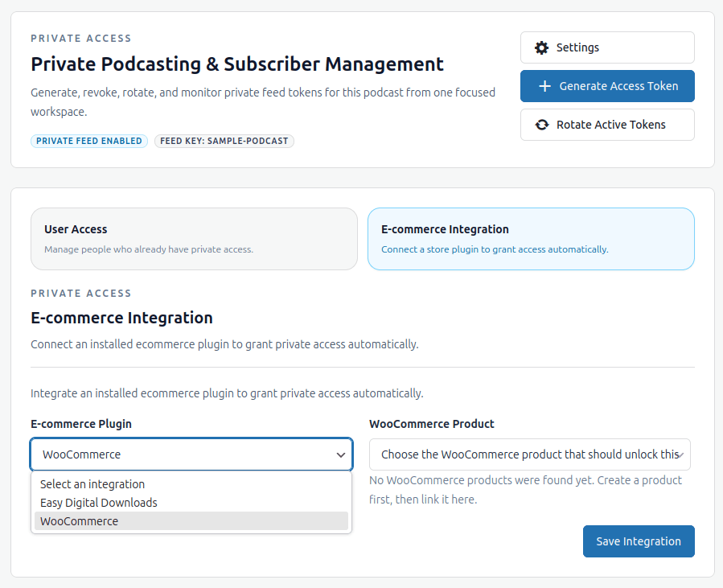Switch to the User Access panel
The height and width of the screenshot is (588, 723).
click(x=194, y=239)
